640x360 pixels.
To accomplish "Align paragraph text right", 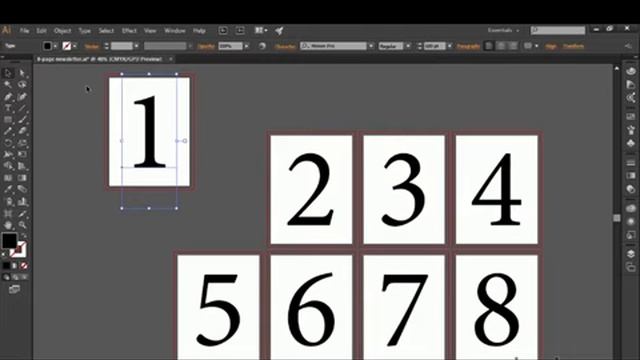I will pos(513,46).
